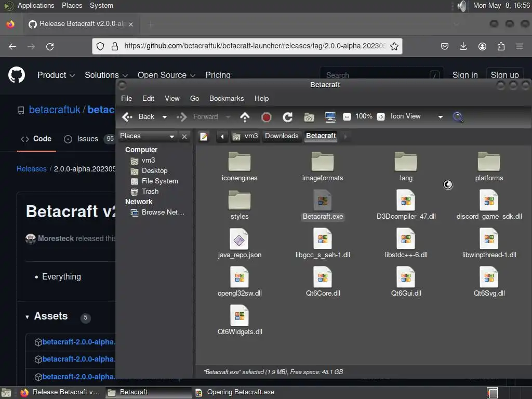Select Desktop in the Places sidebar
532x399 pixels.
pyautogui.click(x=149, y=170)
